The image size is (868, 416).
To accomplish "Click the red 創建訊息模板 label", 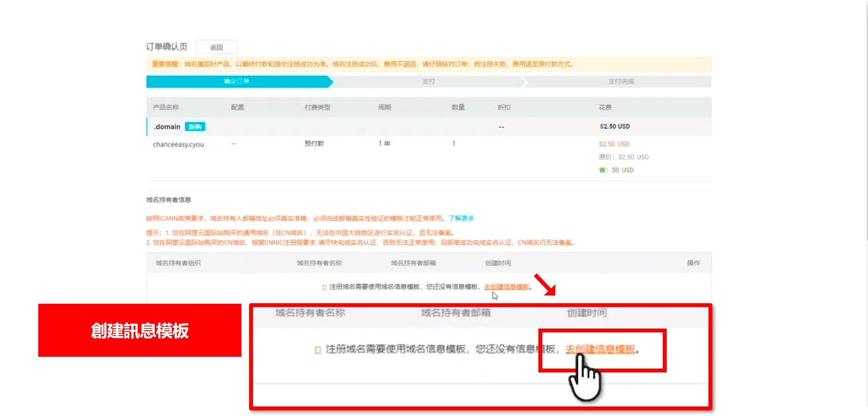I will pos(140,330).
